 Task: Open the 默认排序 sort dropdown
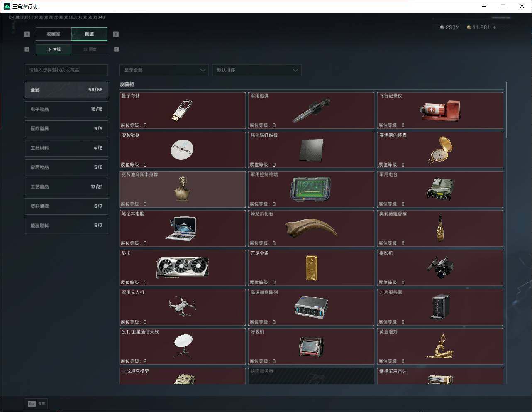click(256, 70)
